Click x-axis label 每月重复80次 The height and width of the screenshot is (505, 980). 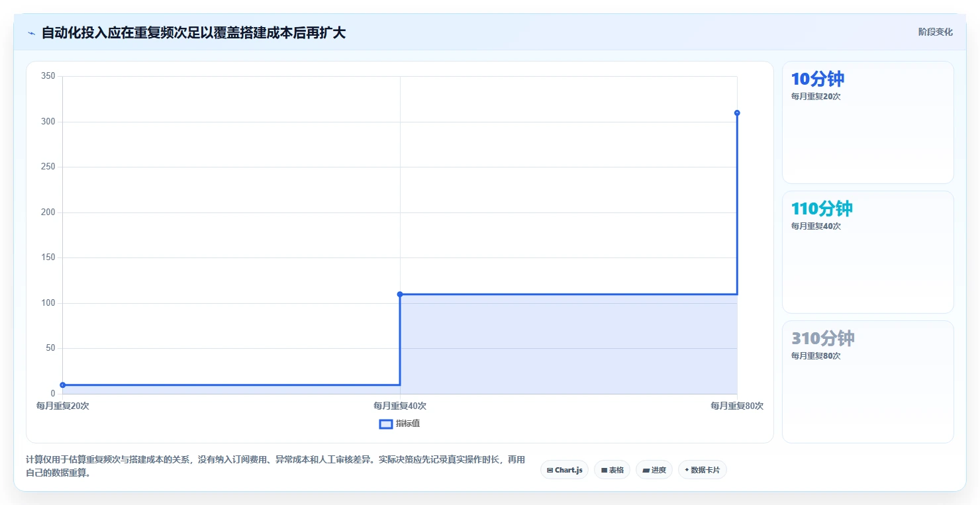click(x=737, y=406)
